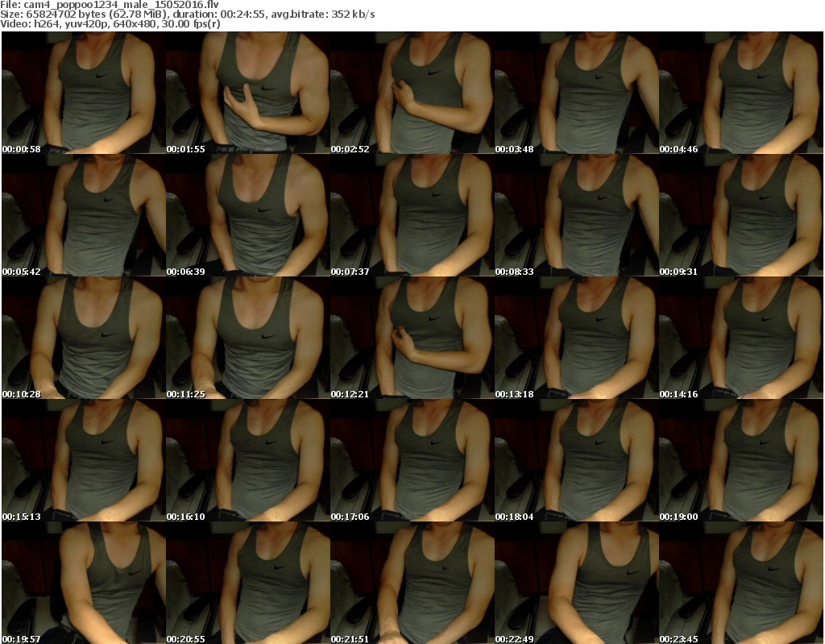Pick the frame timestamped 00:11:25
Image resolution: width=825 pixels, height=644 pixels.
tap(248, 338)
